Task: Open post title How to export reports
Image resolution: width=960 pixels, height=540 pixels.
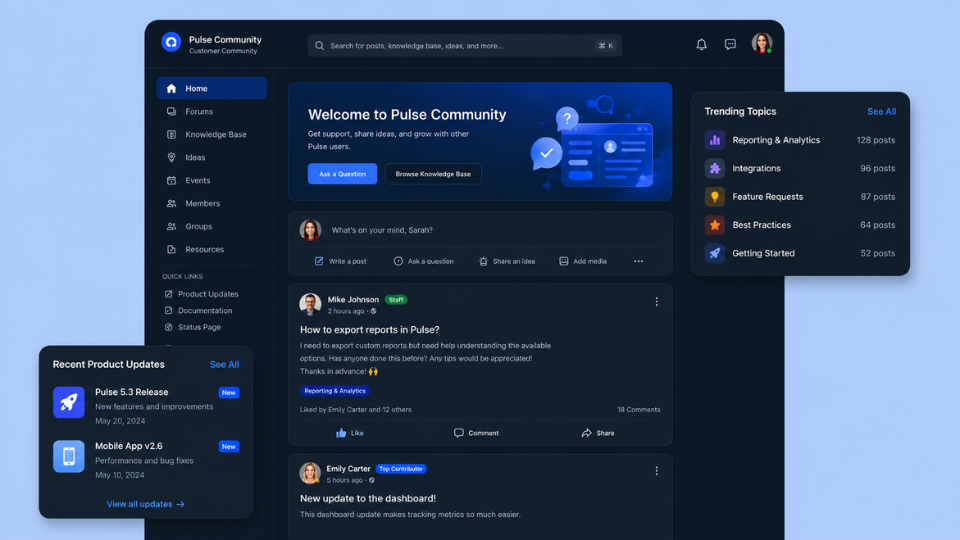Action: click(370, 329)
